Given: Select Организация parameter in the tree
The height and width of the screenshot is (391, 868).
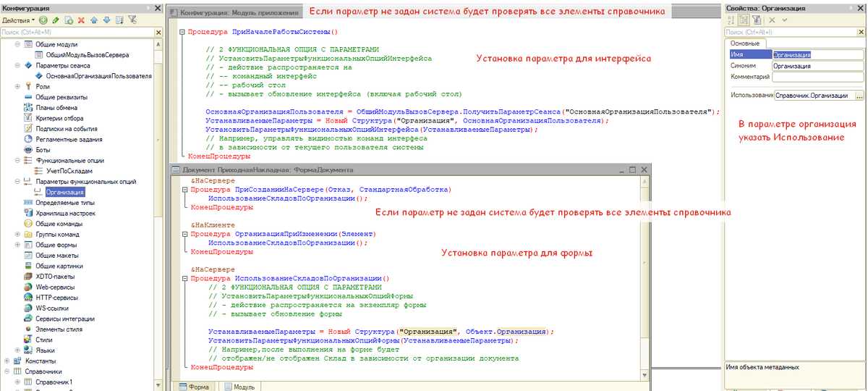Looking at the screenshot, I should (x=64, y=192).
